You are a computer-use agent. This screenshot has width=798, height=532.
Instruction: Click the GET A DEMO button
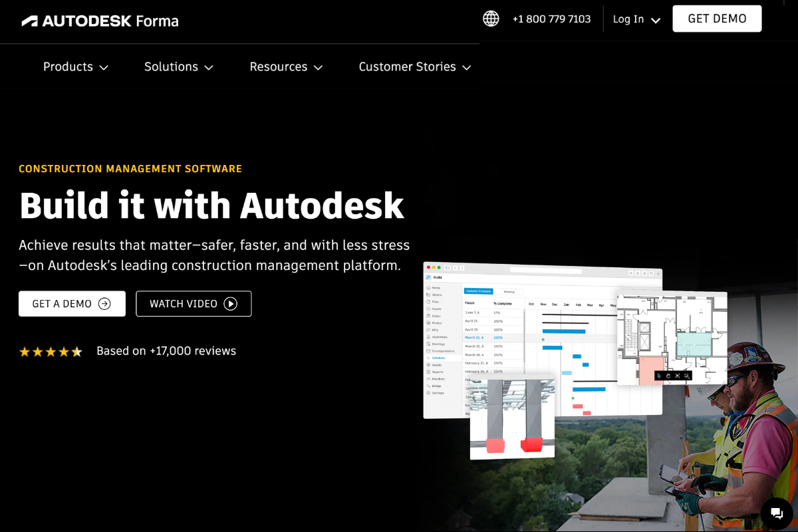pyautogui.click(x=72, y=303)
